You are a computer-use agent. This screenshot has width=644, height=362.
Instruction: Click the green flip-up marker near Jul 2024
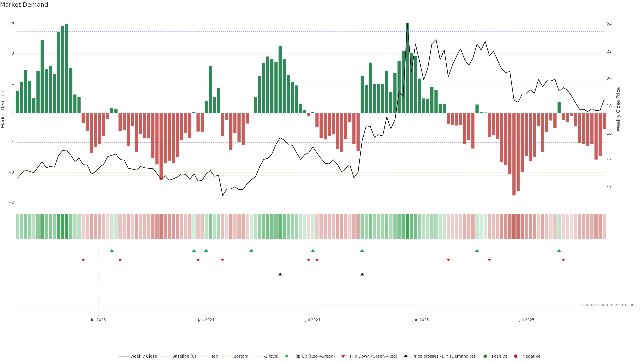pos(313,250)
